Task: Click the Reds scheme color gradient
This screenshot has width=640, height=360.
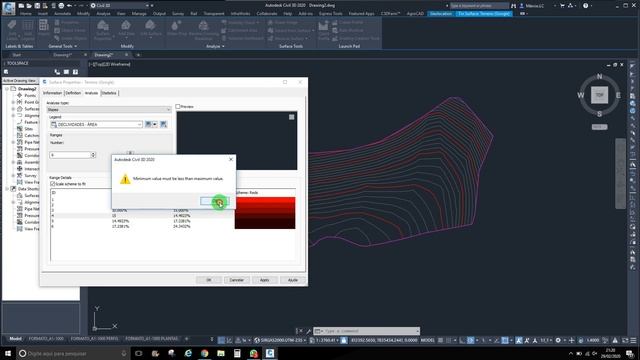Action: pos(265,213)
